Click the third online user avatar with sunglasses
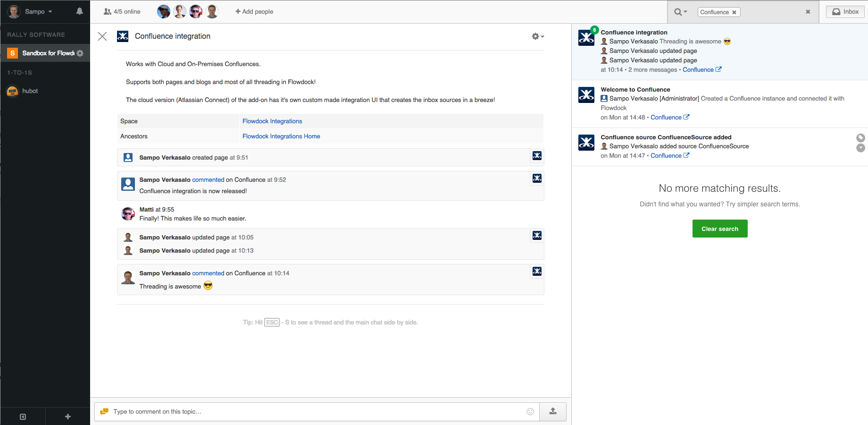The width and height of the screenshot is (868, 425). click(196, 12)
